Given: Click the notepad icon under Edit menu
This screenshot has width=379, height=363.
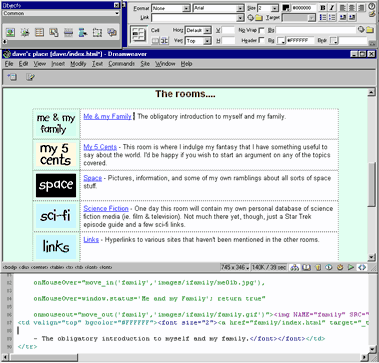Looking at the screenshot, I should click(x=30, y=77).
